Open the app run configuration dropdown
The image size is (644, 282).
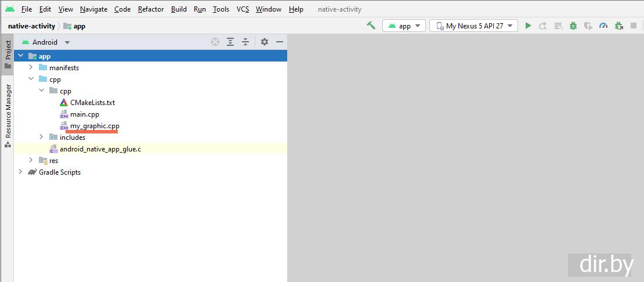404,26
